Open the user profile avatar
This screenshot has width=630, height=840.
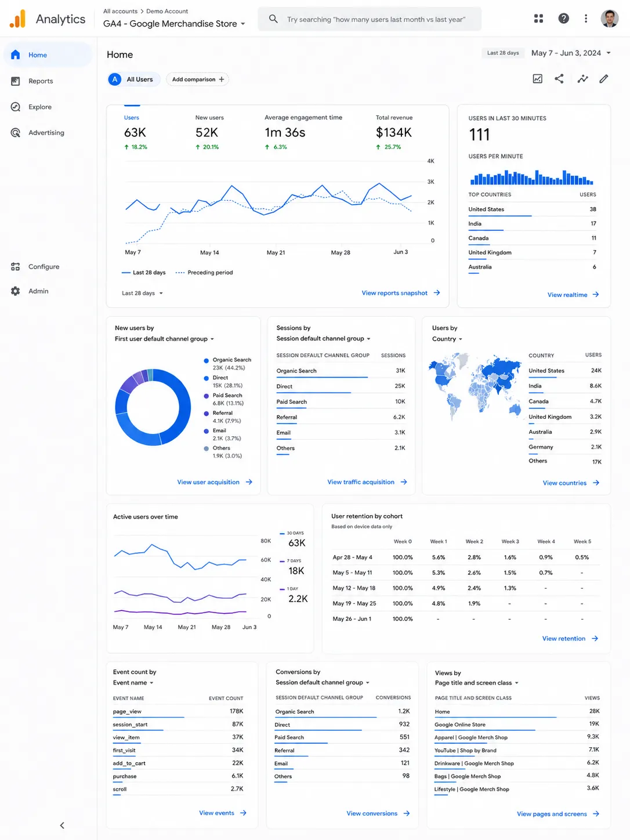(610, 19)
